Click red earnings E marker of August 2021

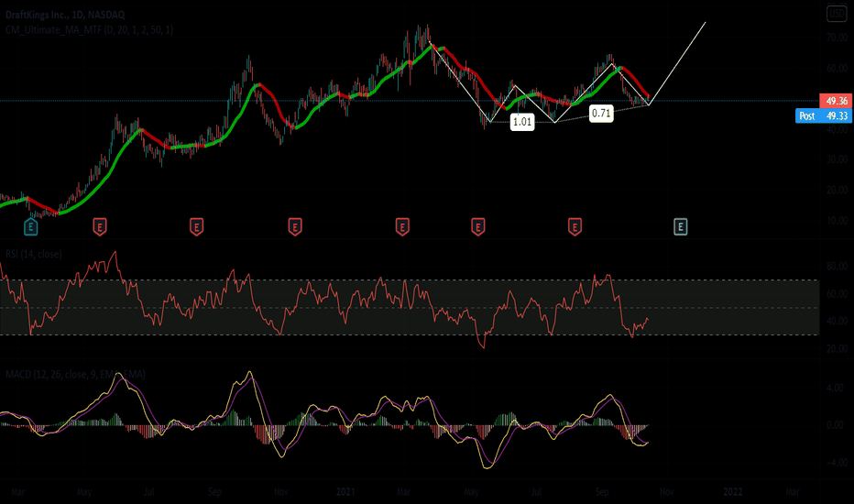[x=575, y=226]
